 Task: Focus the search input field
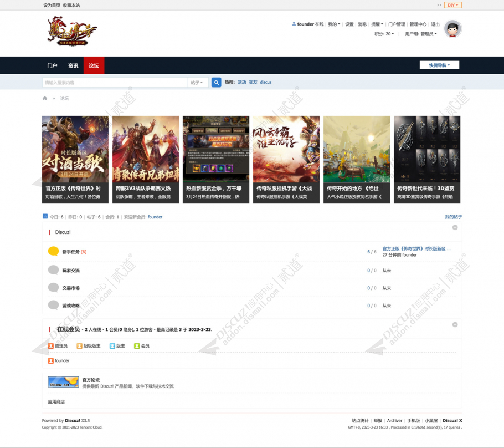tap(115, 83)
